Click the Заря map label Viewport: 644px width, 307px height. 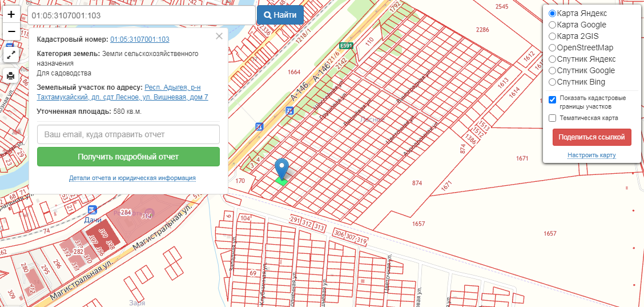(x=137, y=302)
